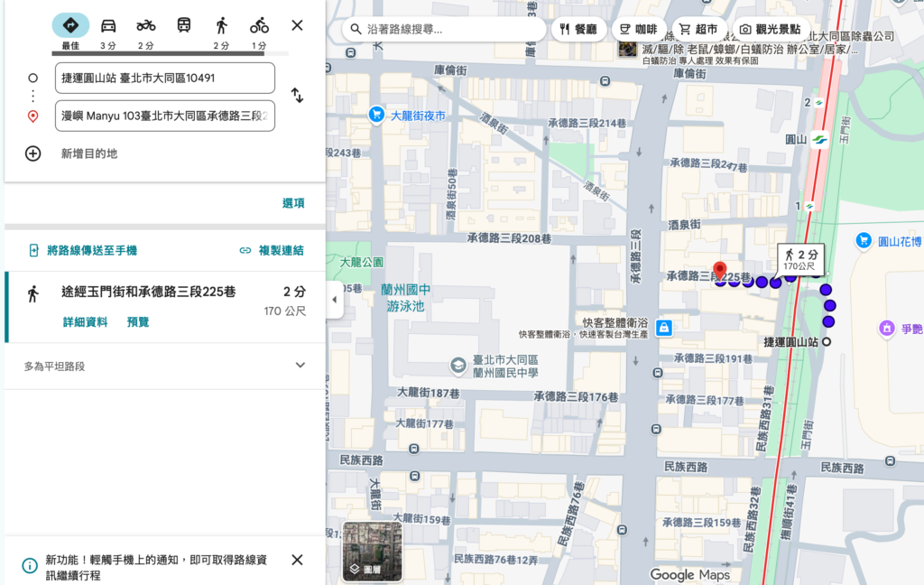The image size is (924, 585).
Task: Close the directions panel
Action: pos(297,25)
